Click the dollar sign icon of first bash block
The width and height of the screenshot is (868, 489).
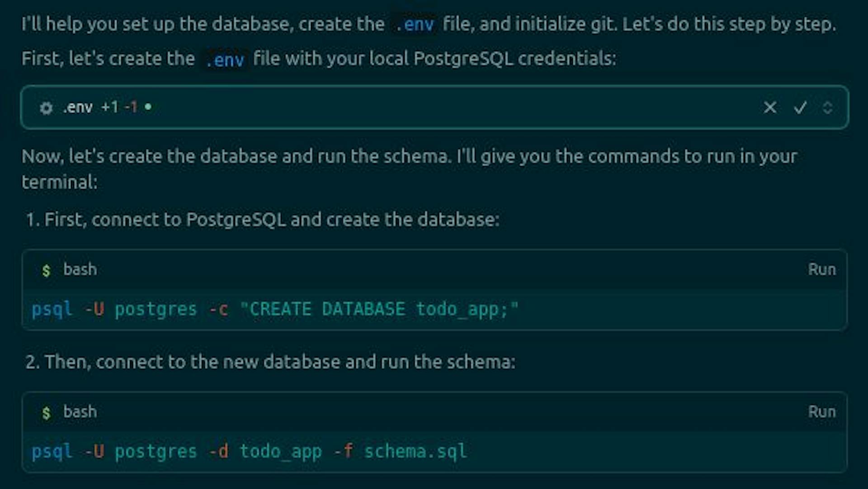pos(46,271)
